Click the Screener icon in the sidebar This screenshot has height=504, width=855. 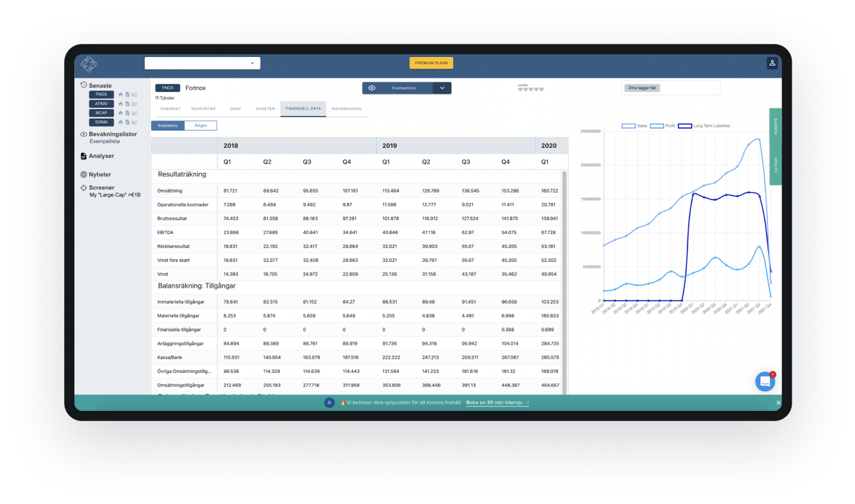pos(83,187)
